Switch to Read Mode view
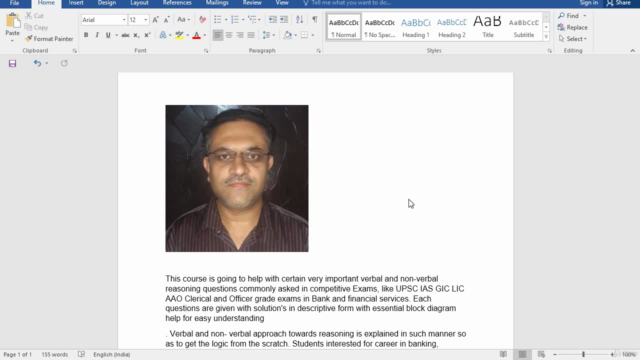This screenshot has width=640, height=360. tap(503, 354)
